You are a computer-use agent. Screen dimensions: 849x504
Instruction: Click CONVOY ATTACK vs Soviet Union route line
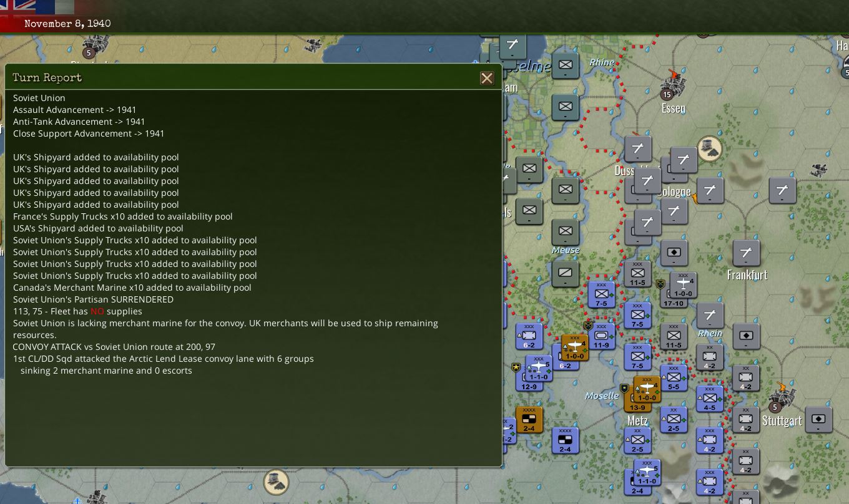click(114, 347)
